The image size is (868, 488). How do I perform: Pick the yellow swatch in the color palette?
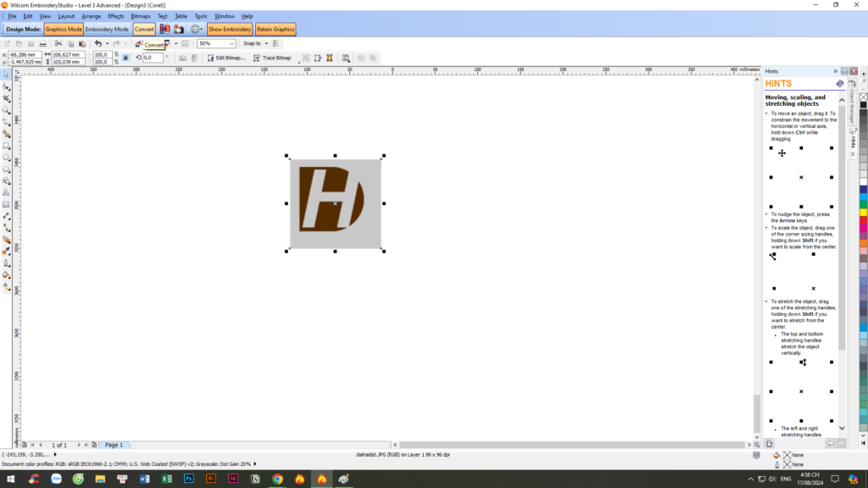pos(863,213)
